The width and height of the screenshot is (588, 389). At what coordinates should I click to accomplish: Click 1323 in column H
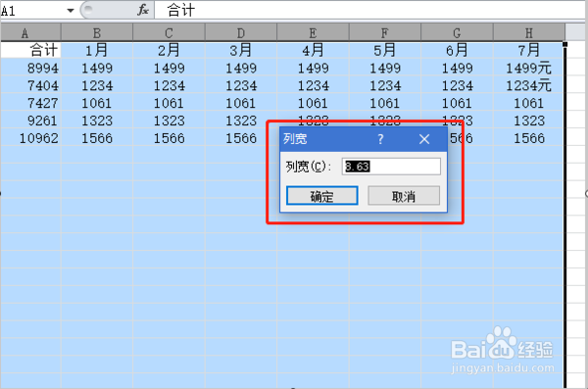[529, 121]
